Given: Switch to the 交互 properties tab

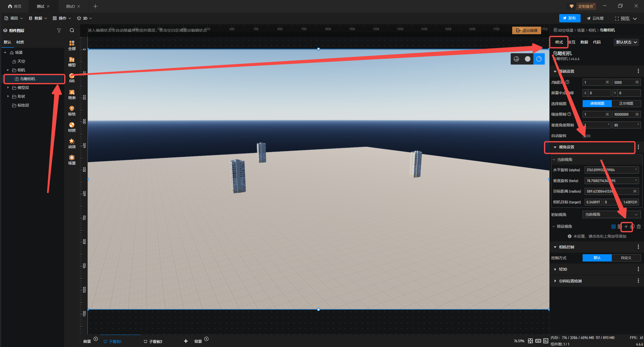Looking at the screenshot, I should 572,42.
